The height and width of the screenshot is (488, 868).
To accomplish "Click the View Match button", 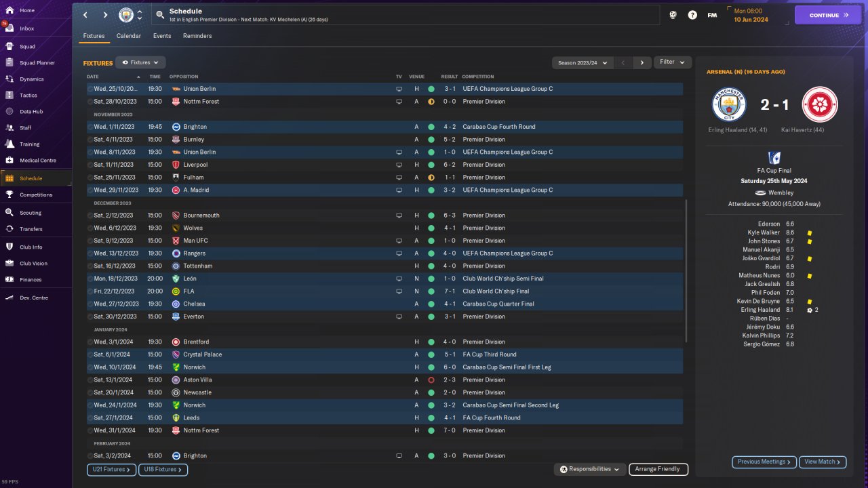I will 823,462.
